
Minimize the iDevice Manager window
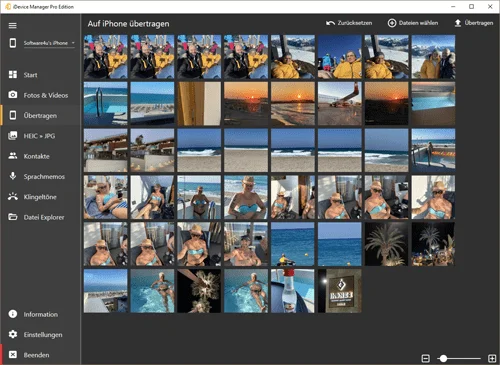(453, 7)
